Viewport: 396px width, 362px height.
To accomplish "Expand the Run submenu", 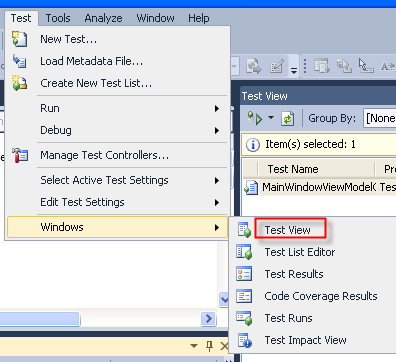I will (117, 108).
